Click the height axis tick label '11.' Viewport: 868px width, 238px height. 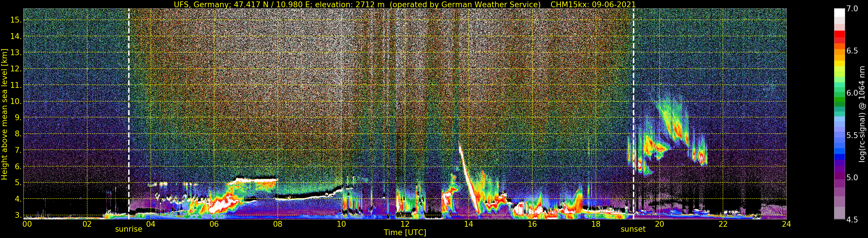16,85
